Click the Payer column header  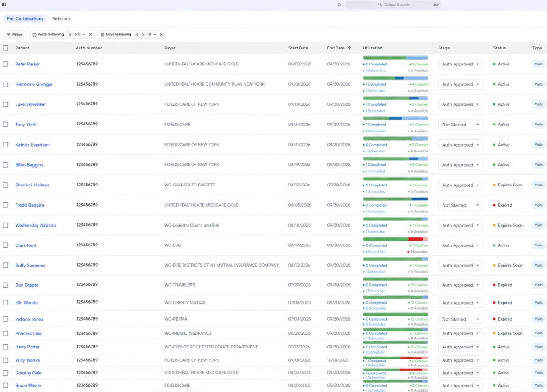(x=170, y=48)
